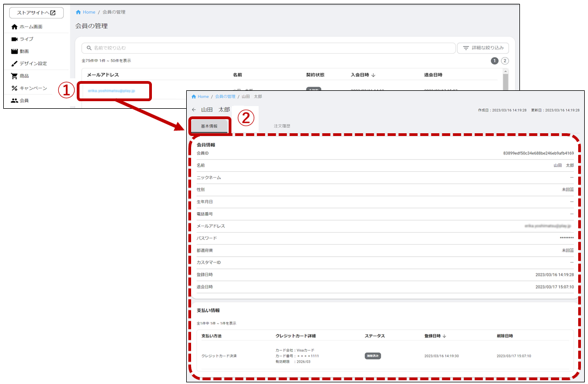
Task: Click the 退会日時 column header
Action: click(433, 75)
